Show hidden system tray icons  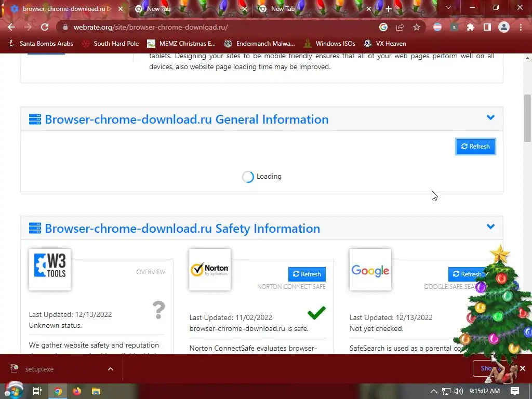pos(434,391)
